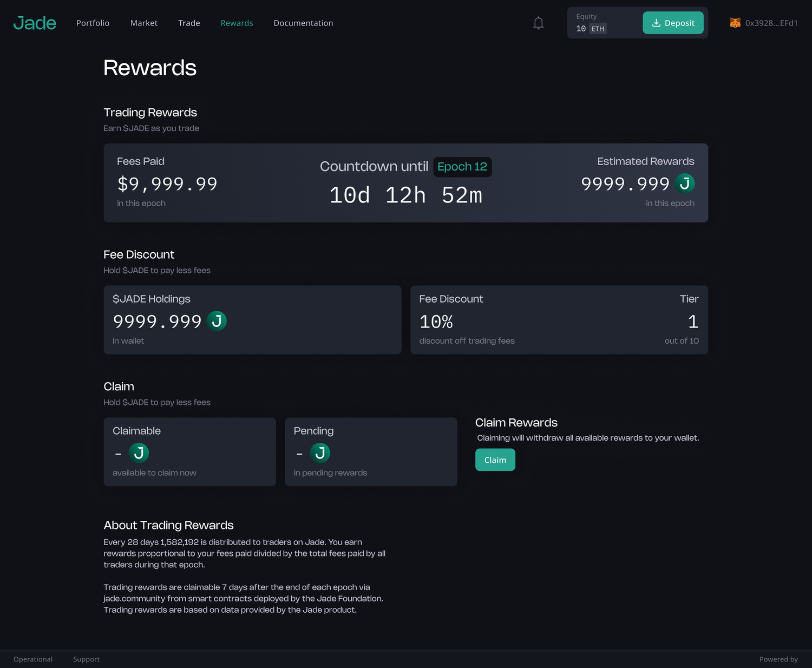The height and width of the screenshot is (668, 812).
Task: Click the ETH unit tag under Equity
Action: click(x=598, y=29)
